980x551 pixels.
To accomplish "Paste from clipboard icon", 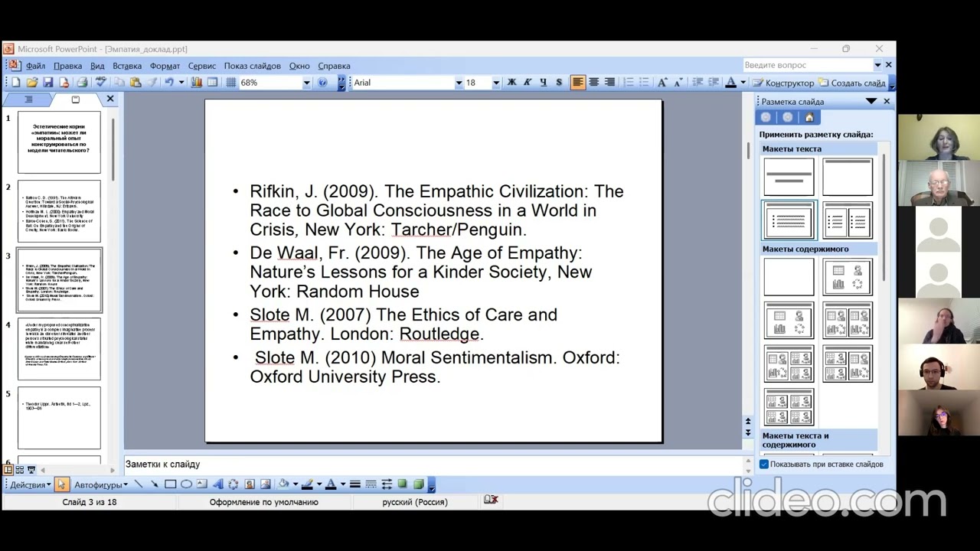I will [x=136, y=83].
